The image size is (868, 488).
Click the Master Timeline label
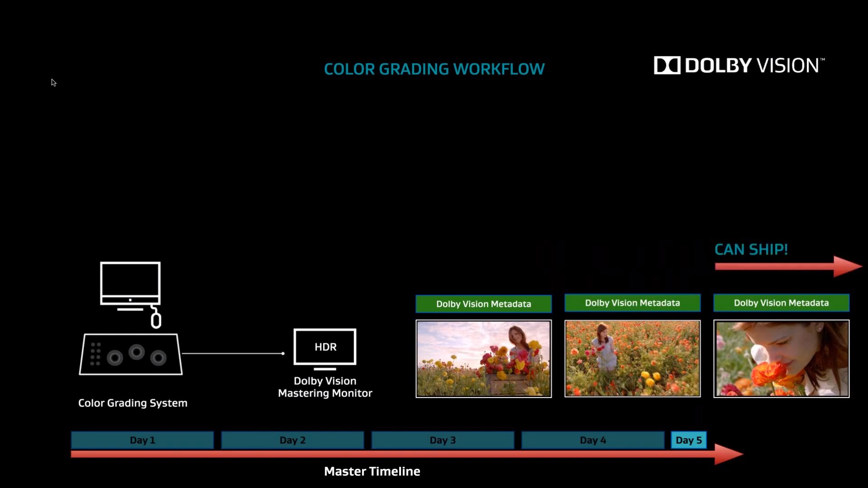click(x=372, y=471)
